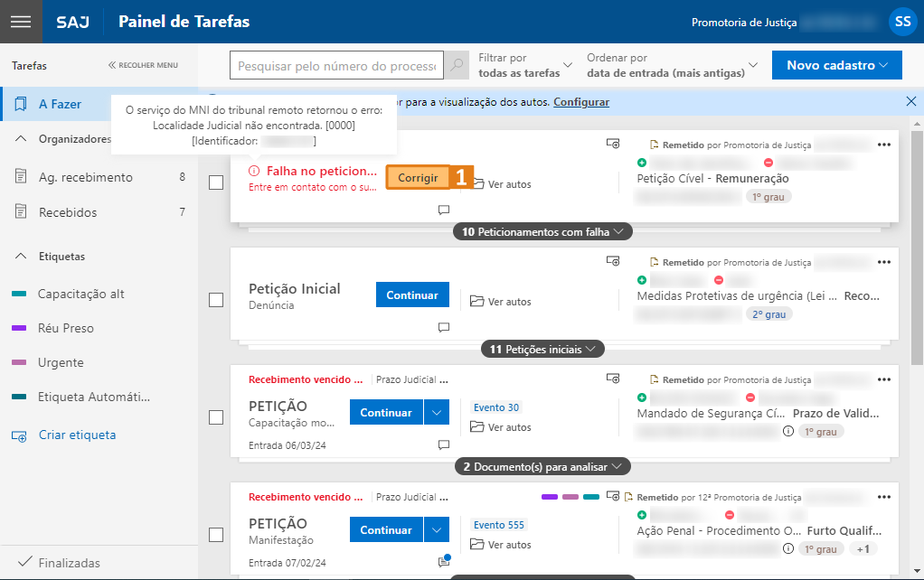The width and height of the screenshot is (924, 580).
Task: Select the checkbox on the first failed task
Action: click(x=216, y=182)
